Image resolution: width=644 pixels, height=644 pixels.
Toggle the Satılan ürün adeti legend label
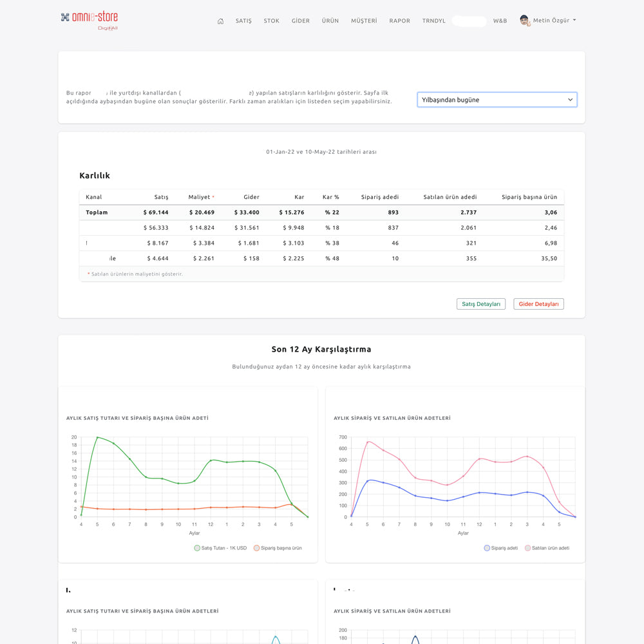pyautogui.click(x=550, y=548)
